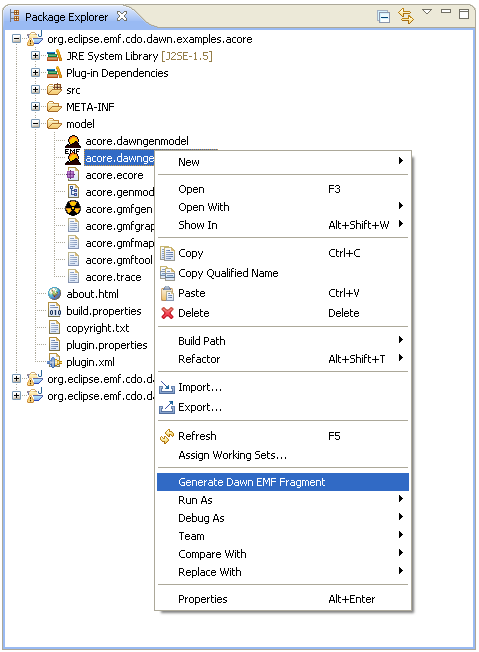
Task: Close the Package Explorer tab
Action: pyautogui.click(x=122, y=16)
